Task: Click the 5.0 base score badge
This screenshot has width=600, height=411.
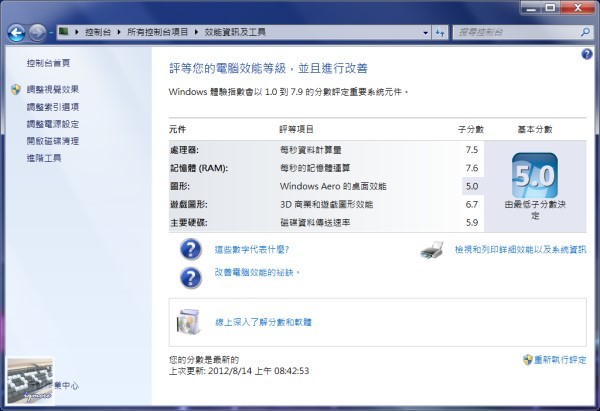Action: pos(535,175)
